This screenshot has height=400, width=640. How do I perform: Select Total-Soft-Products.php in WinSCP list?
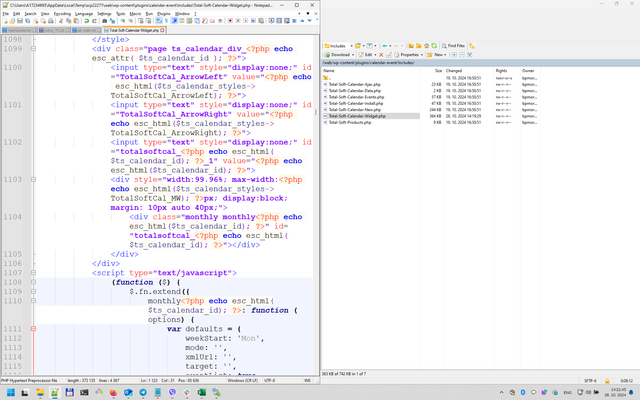coord(350,122)
